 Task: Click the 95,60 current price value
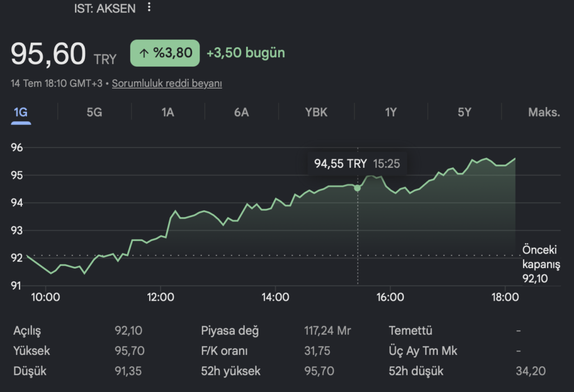click(x=48, y=54)
